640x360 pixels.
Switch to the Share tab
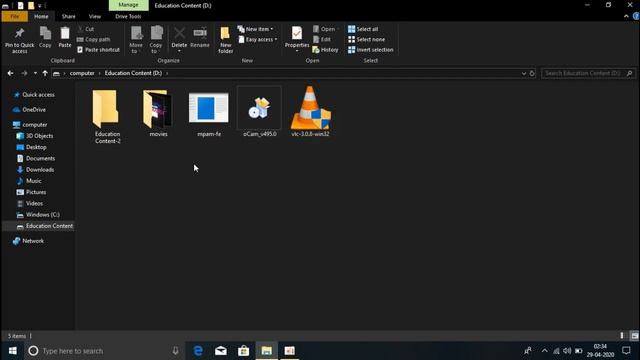tap(69, 16)
